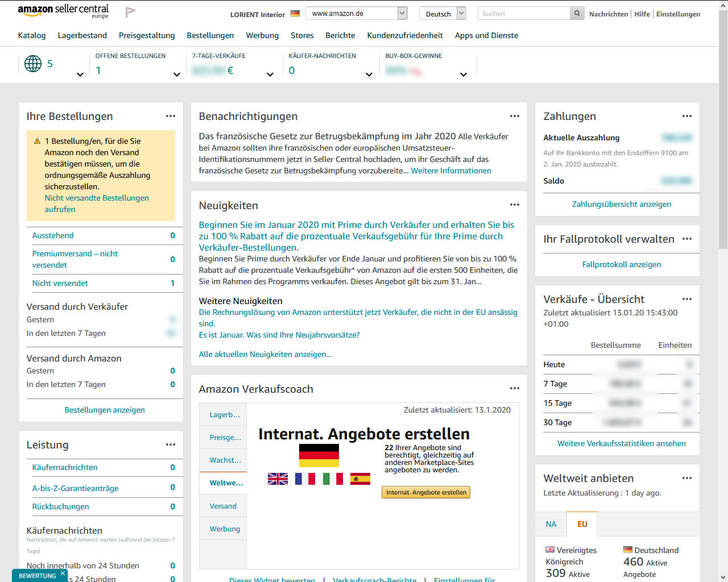This screenshot has height=582, width=728.
Task: Expand the marketplaces globe chevron
Action: (80, 74)
